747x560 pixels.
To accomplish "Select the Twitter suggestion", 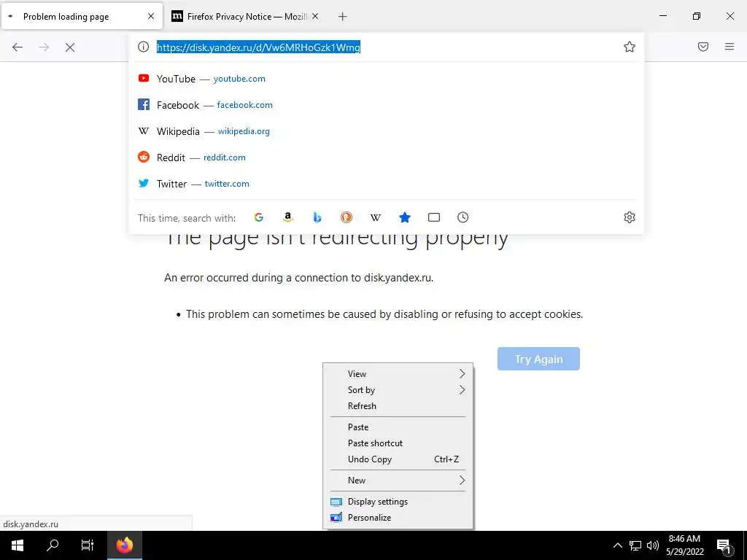I will 387,183.
